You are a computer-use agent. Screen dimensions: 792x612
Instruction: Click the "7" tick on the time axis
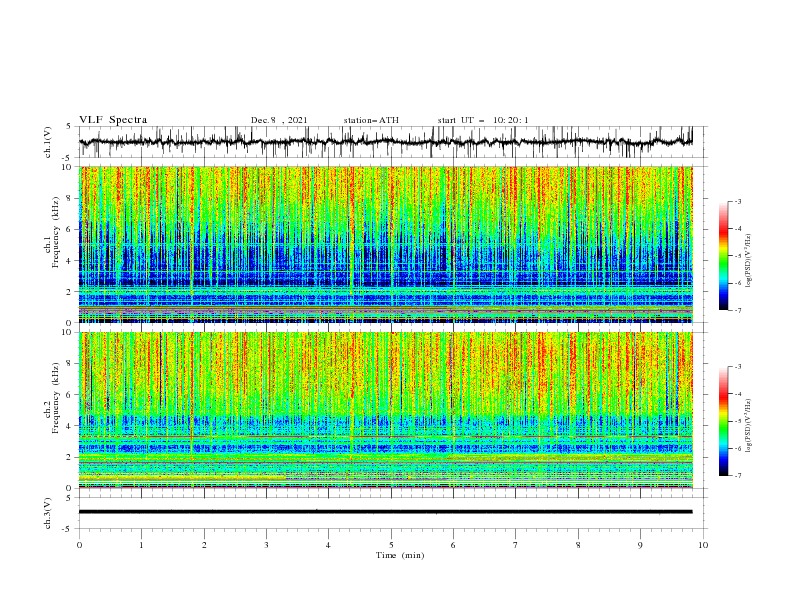coord(516,545)
